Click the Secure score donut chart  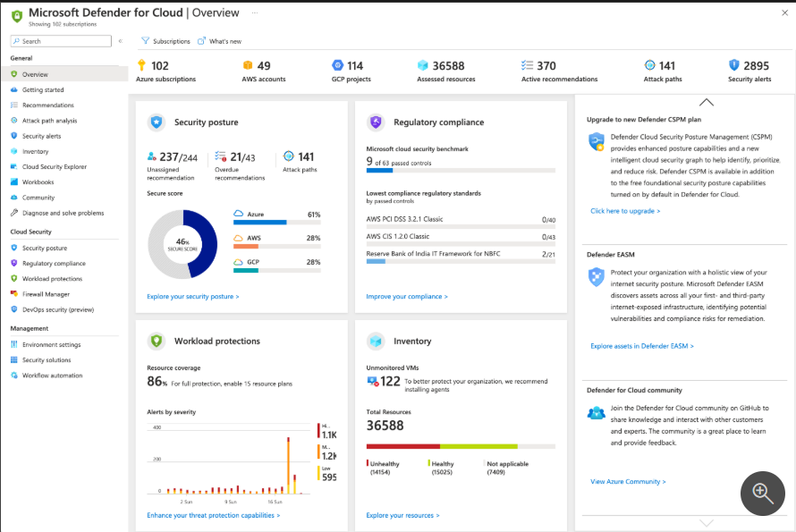182,242
